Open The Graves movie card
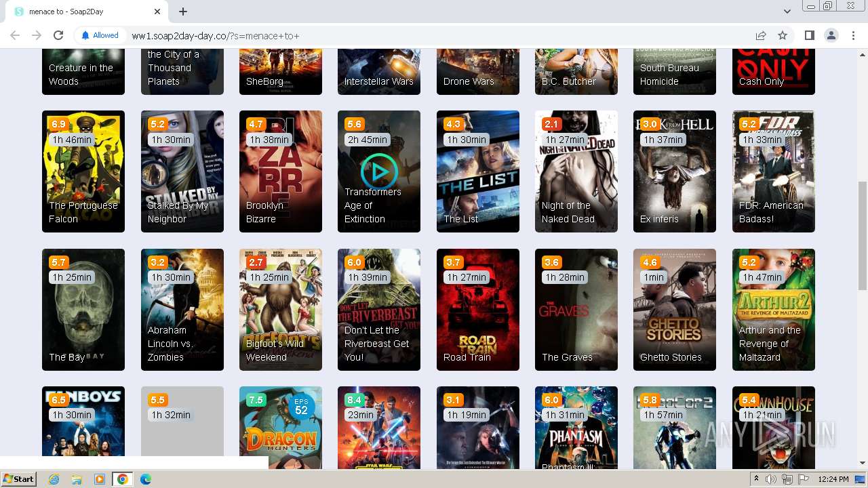The image size is (868, 488). (x=576, y=310)
